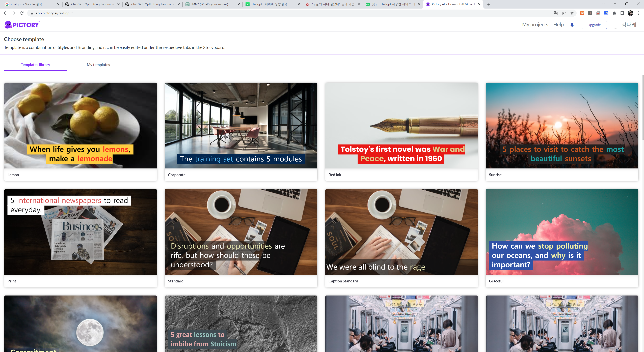The height and width of the screenshot is (352, 644).
Task: Open the 김나래 account menu
Action: coord(629,25)
